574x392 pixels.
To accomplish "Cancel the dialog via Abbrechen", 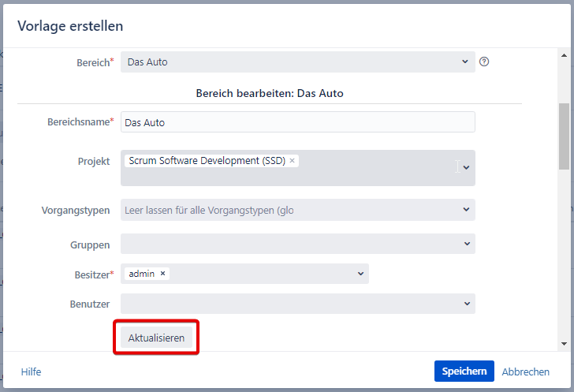I will tap(526, 371).
